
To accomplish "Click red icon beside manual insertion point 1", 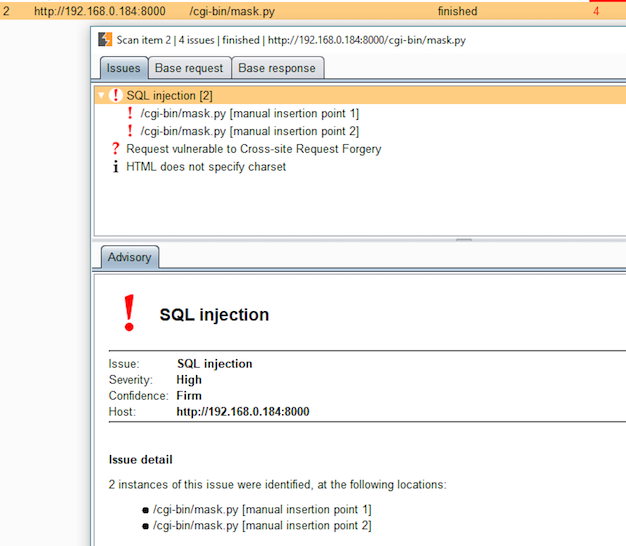I will (129, 113).
